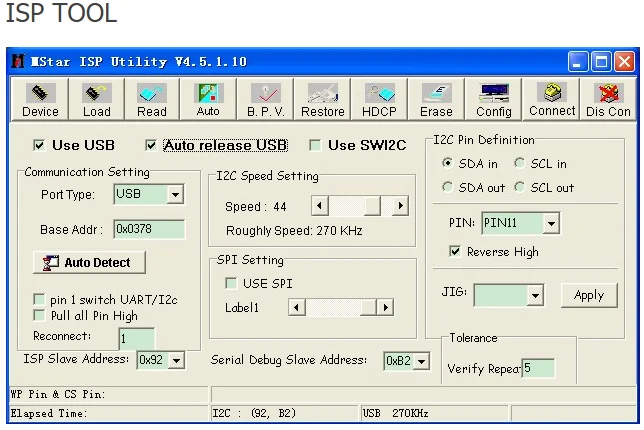
Task: Click the Connect toolbar icon
Action: point(552,99)
